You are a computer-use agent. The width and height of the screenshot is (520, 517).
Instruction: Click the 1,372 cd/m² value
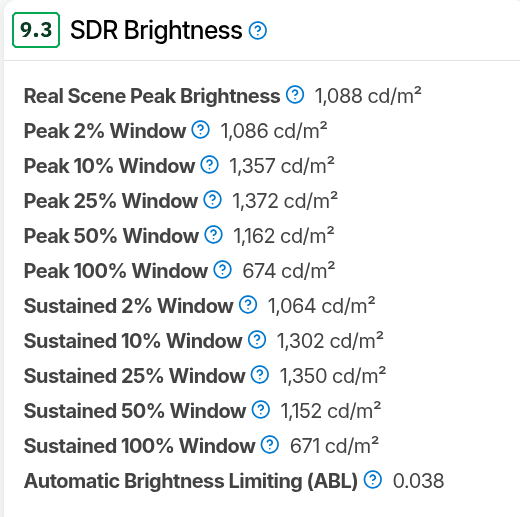(x=285, y=201)
